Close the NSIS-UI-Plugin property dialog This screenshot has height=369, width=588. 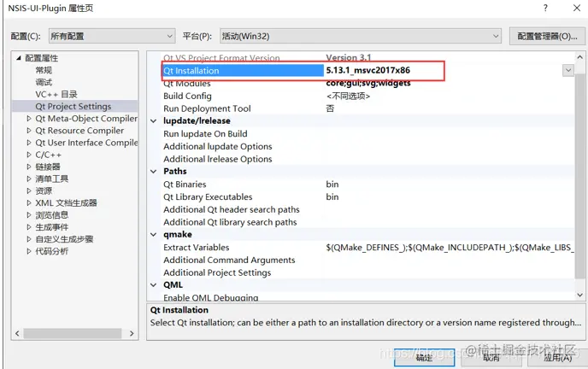pos(577,8)
